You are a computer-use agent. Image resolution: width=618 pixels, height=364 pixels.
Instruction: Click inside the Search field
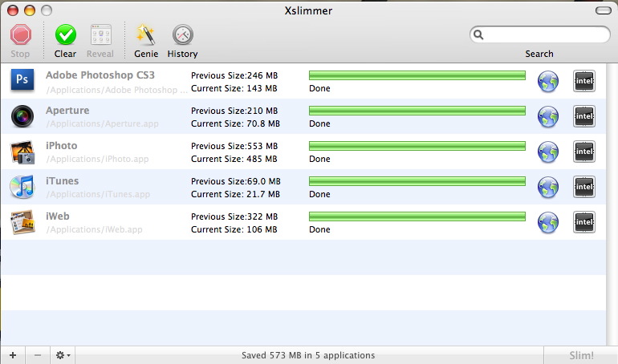pyautogui.click(x=540, y=34)
